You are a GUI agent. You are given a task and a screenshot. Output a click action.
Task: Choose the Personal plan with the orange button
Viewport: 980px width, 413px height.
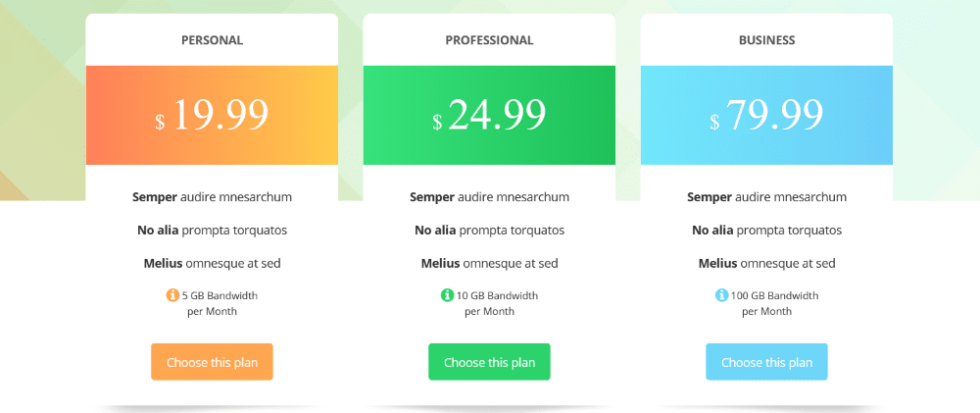(212, 362)
